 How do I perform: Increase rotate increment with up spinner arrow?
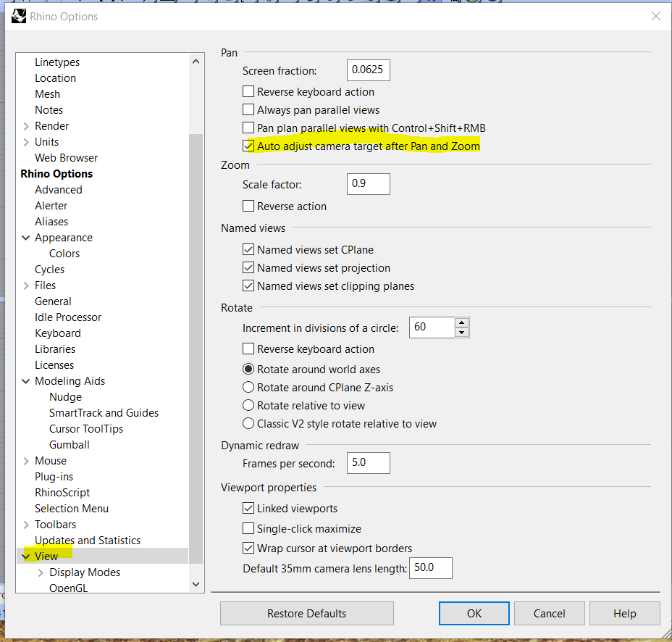tap(461, 322)
